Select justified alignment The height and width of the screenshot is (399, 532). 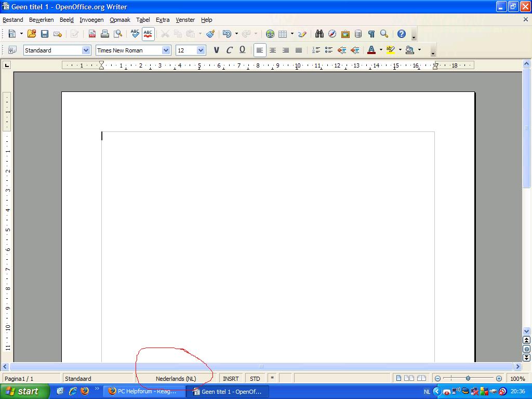(299, 50)
